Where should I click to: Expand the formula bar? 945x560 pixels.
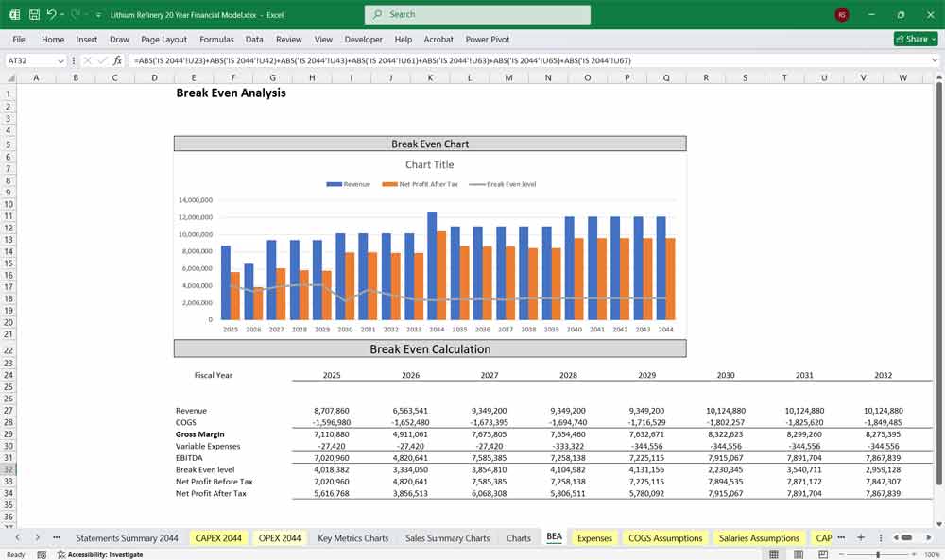tap(934, 60)
